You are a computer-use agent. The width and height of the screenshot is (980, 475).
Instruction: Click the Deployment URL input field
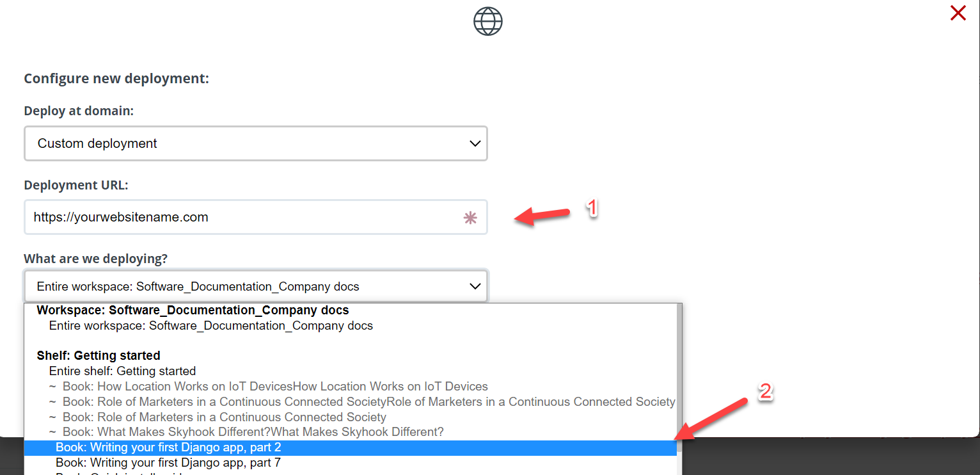click(x=256, y=217)
